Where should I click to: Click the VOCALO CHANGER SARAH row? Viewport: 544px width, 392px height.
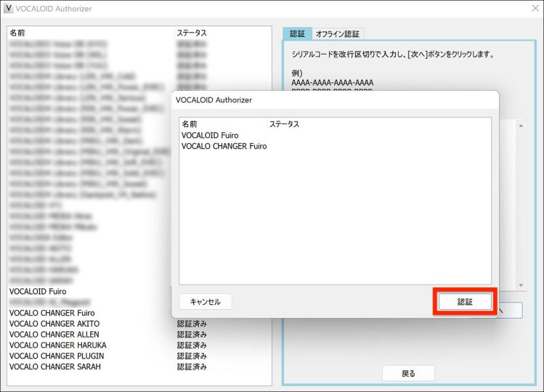pos(55,367)
